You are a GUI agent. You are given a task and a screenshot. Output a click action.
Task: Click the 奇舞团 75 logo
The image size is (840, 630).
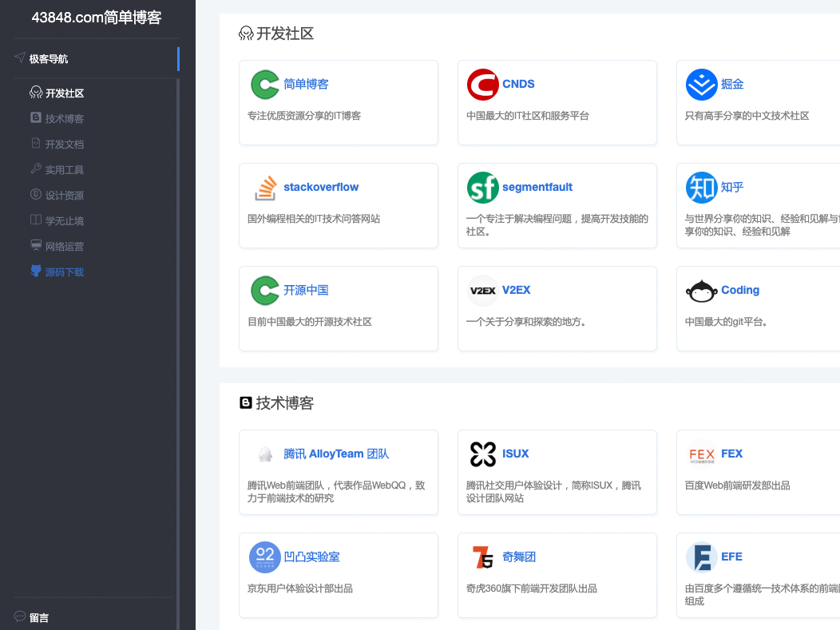click(482, 557)
